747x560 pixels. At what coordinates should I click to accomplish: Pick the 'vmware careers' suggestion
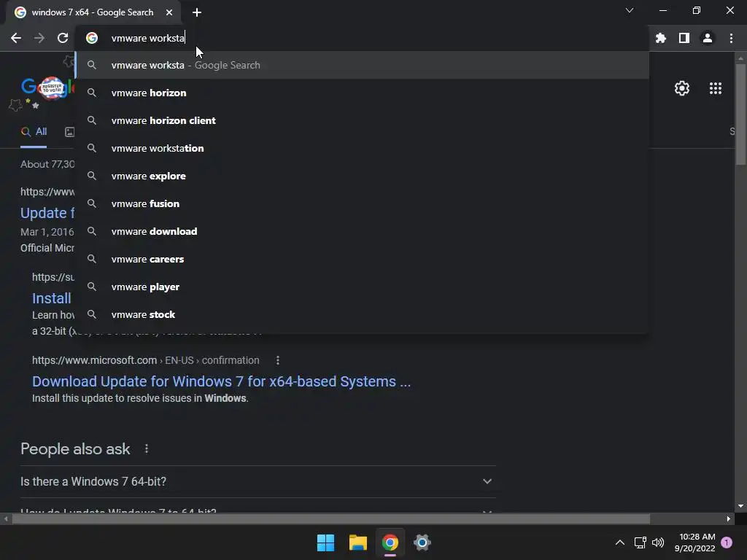pos(362,259)
